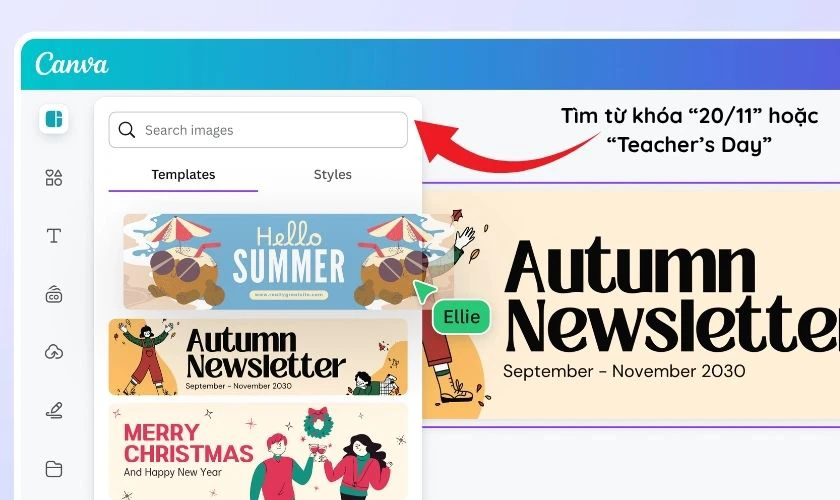Select the September – November 2030 canvas text
The height and width of the screenshot is (500, 840).
click(624, 371)
